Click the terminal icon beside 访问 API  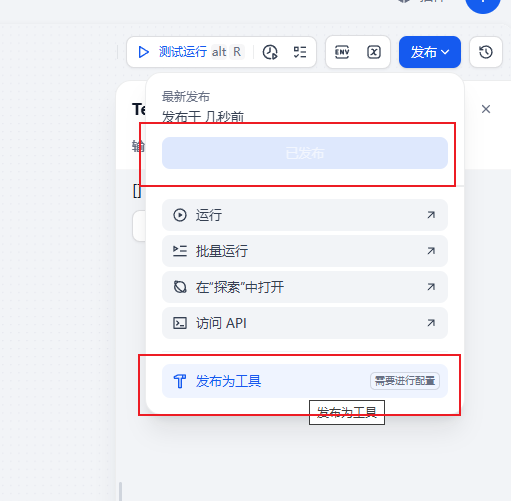click(x=180, y=323)
